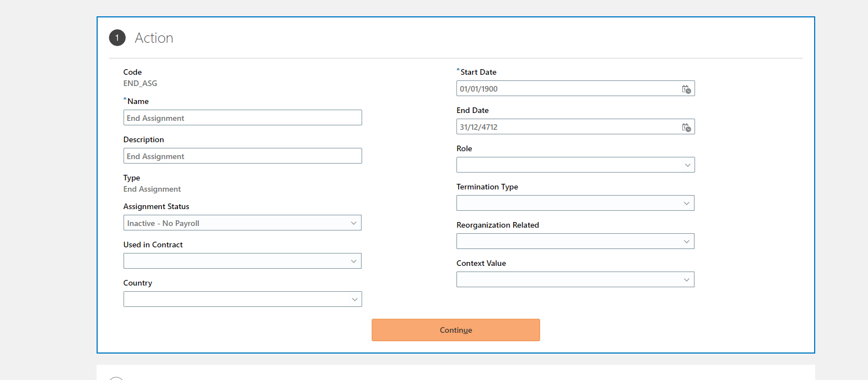This screenshot has height=380, width=868.
Task: Open the End Date calendar picker icon
Action: click(x=686, y=127)
